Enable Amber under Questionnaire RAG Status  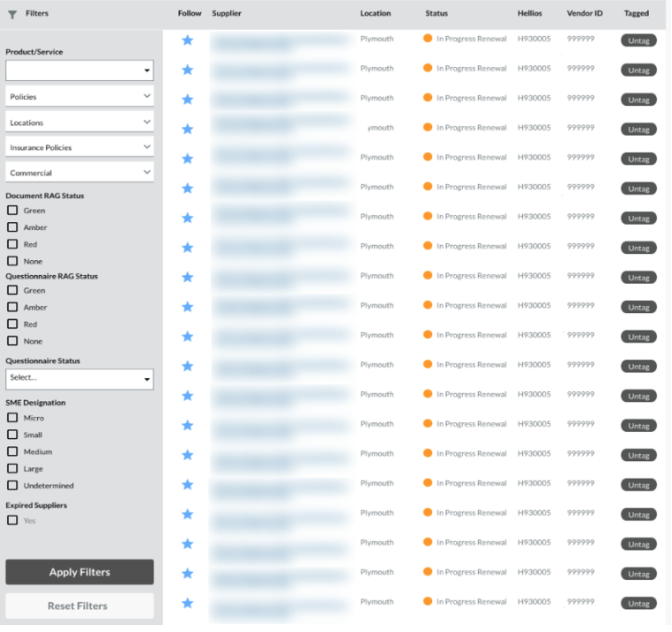coord(12,308)
